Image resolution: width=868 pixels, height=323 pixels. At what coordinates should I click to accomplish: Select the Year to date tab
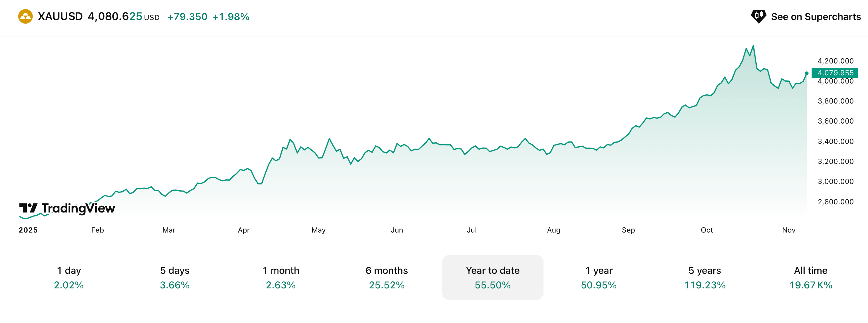pyautogui.click(x=492, y=277)
